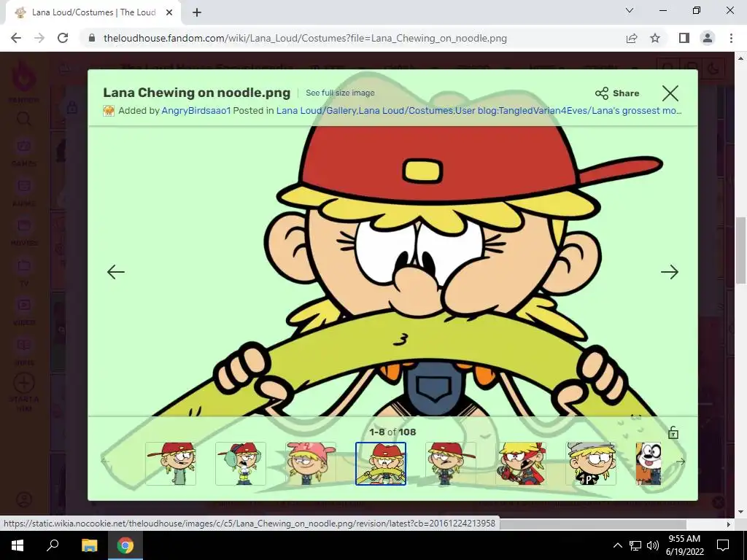Select thumbnail of Lana in pink cap
The width and height of the screenshot is (747, 560).
click(x=311, y=463)
